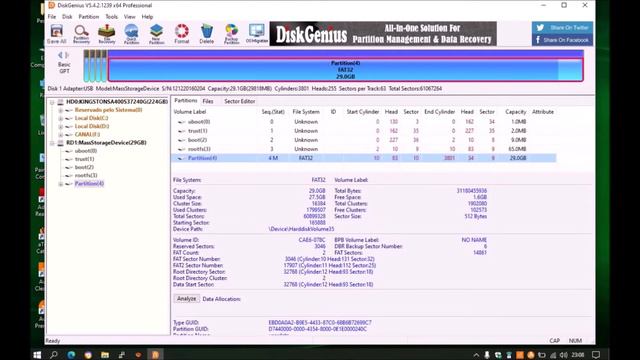Image resolution: width=640 pixels, height=360 pixels.
Task: Open the Tools menu
Action: pyautogui.click(x=111, y=17)
